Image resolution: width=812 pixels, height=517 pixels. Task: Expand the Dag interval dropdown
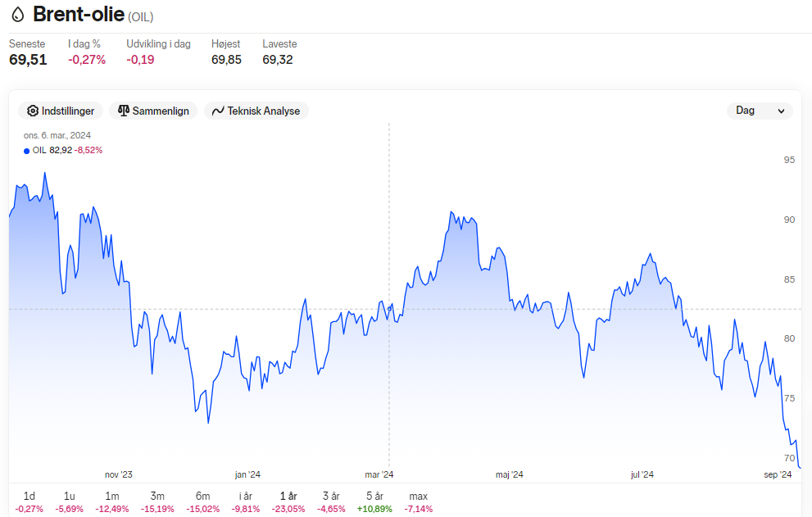(x=760, y=111)
